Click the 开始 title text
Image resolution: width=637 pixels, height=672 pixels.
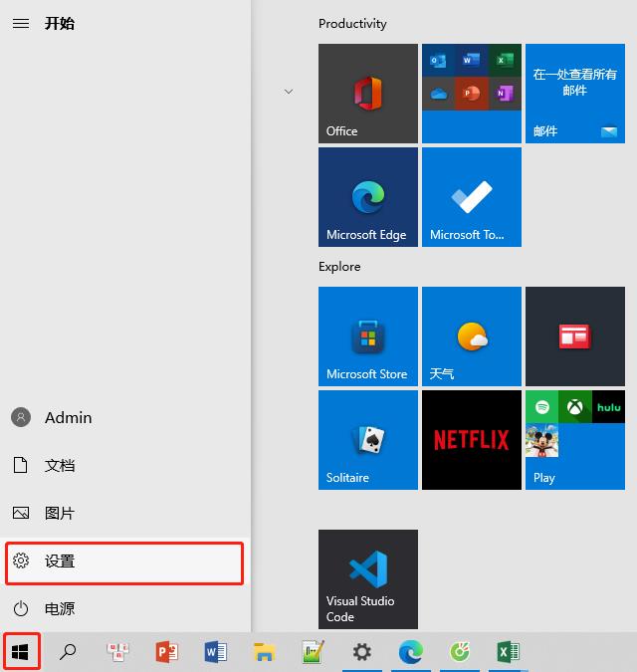(60, 23)
